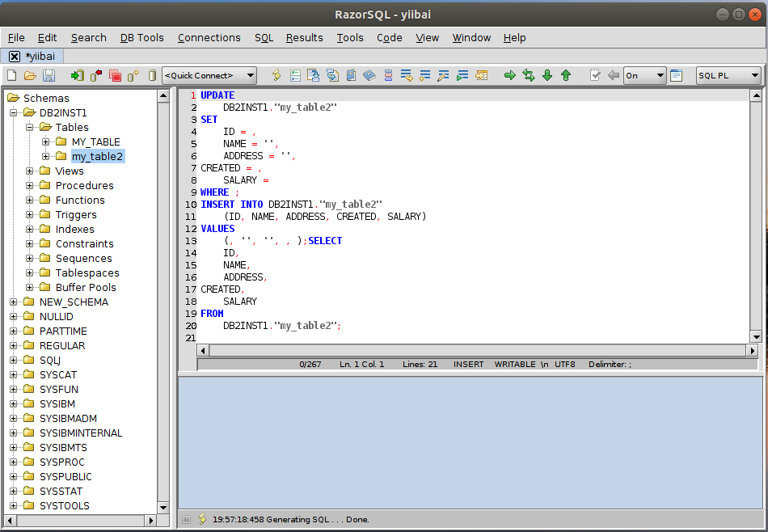
Task: Close the yiibai tab with X button
Action: pyautogui.click(x=15, y=56)
